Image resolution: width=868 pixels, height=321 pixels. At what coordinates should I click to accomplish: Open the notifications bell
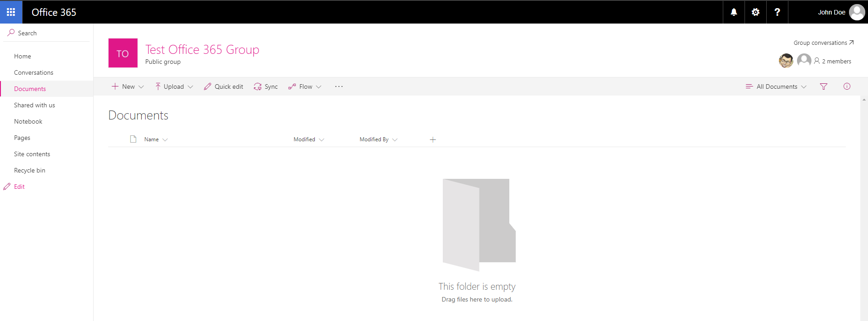click(734, 12)
